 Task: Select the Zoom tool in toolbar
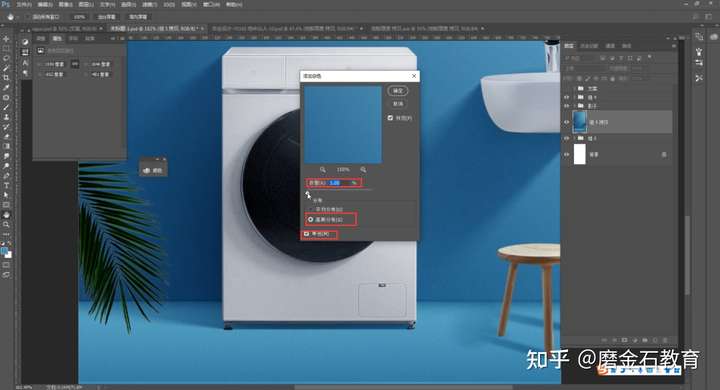pyautogui.click(x=6, y=225)
